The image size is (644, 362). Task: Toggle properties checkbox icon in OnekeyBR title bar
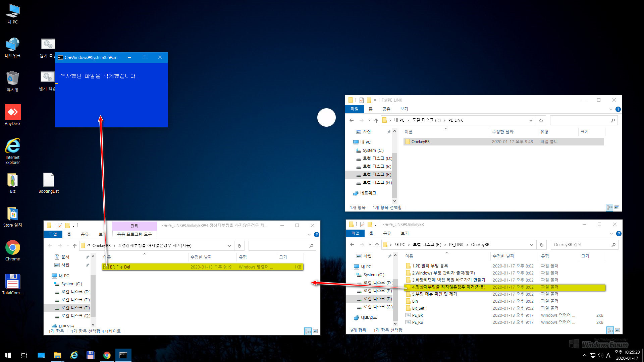tap(362, 224)
